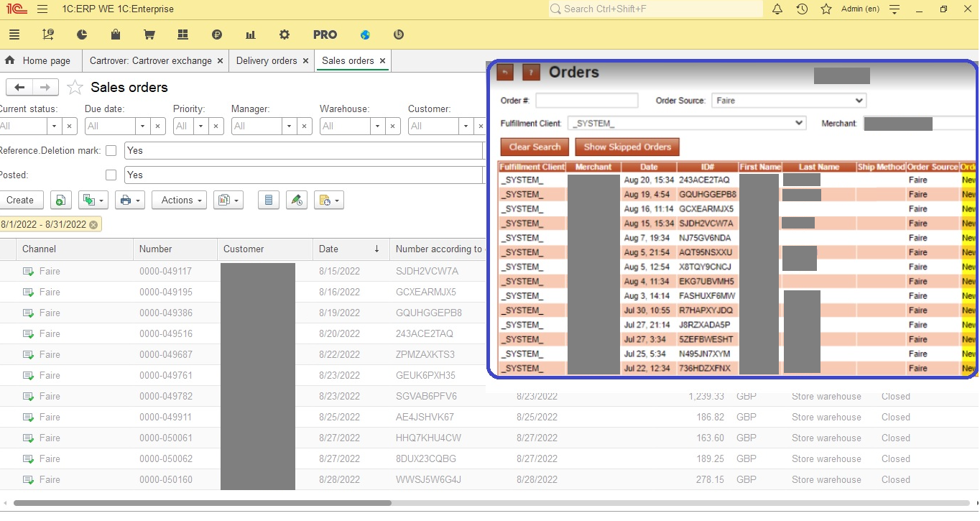This screenshot has width=980, height=521.
Task: Open favorites star in title bar
Action: point(826,9)
